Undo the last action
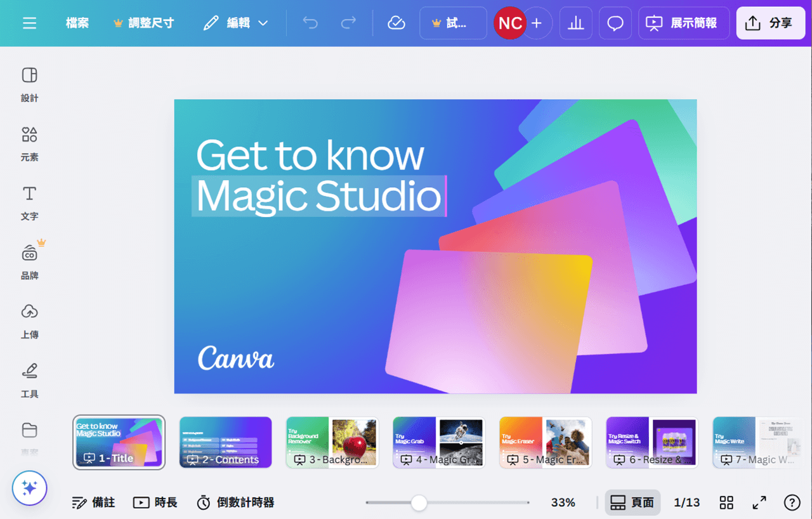This screenshot has height=519, width=812. click(310, 23)
